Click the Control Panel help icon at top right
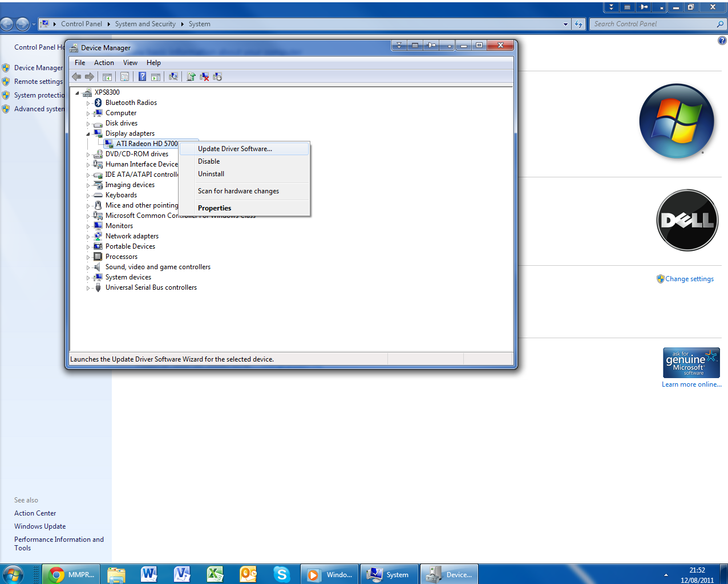The image size is (728, 584). coord(722,40)
